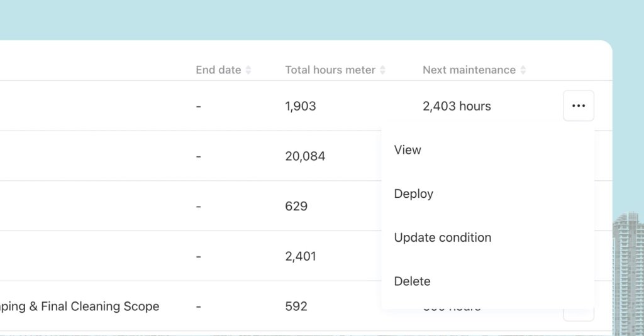Choose View from the actions menu

pyautogui.click(x=408, y=150)
